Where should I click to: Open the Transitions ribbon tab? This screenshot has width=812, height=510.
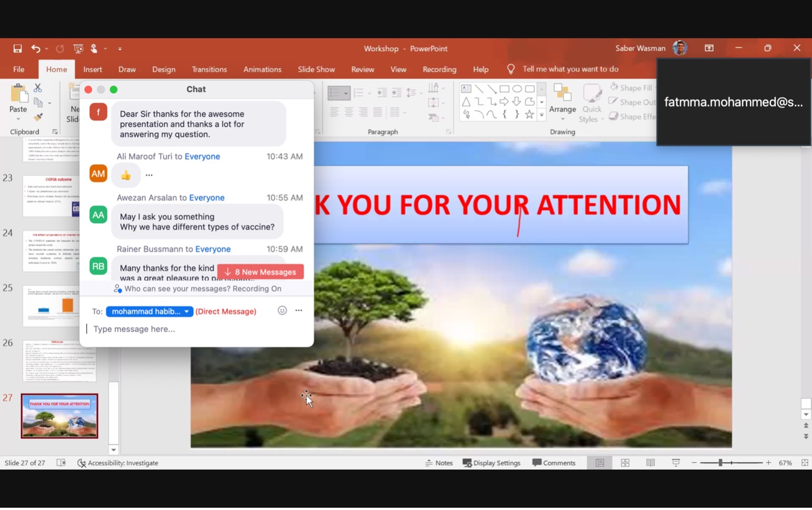pos(209,69)
